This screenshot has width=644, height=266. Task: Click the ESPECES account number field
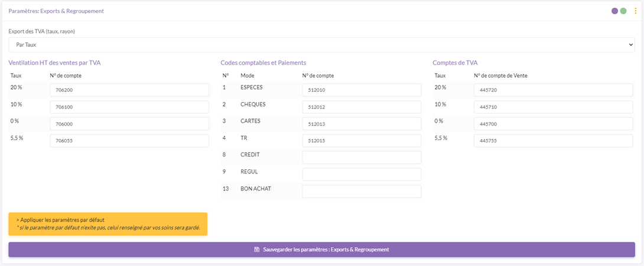[361, 90]
